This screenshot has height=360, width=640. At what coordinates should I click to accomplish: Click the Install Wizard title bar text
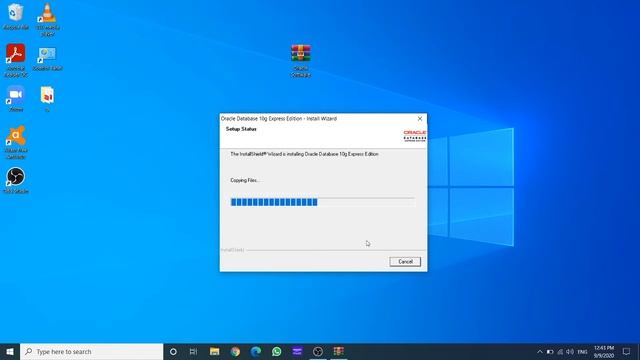point(279,119)
